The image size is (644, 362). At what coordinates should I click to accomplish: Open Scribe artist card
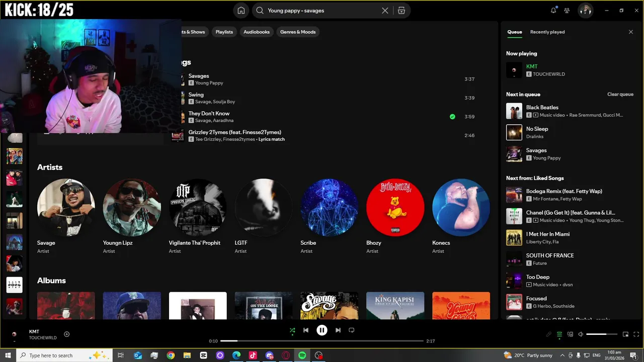[330, 216]
